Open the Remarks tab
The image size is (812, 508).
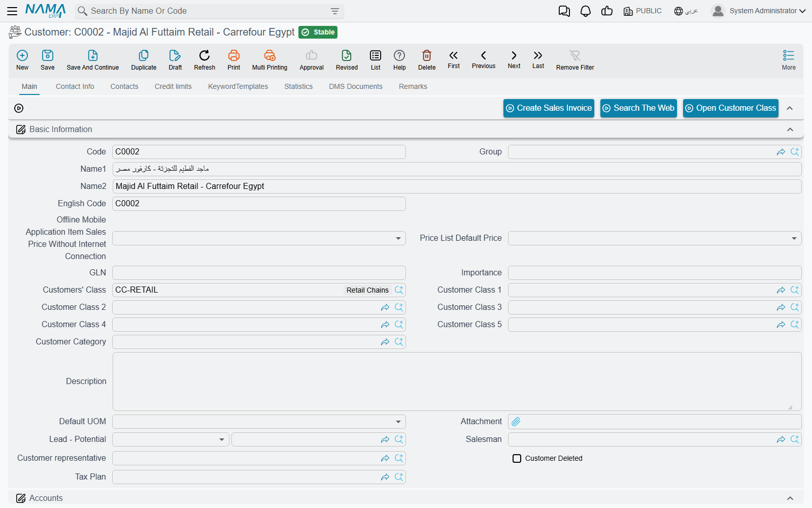[413, 86]
